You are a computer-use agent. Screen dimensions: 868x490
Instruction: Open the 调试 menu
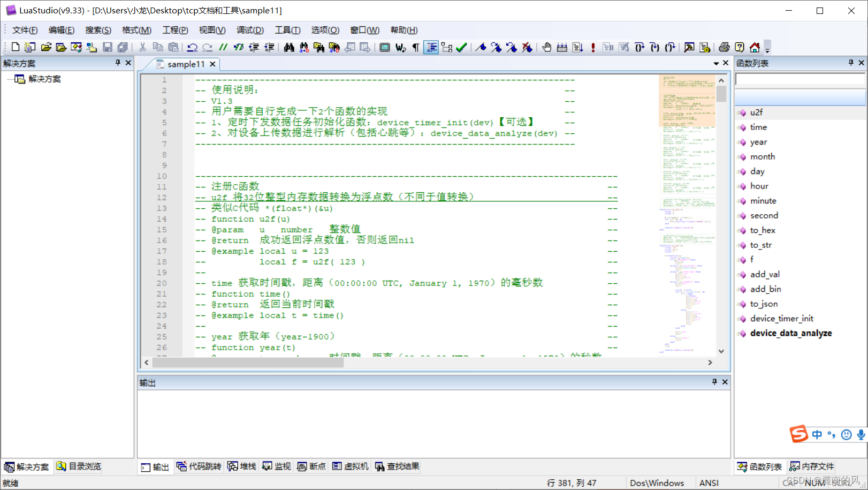pyautogui.click(x=250, y=30)
